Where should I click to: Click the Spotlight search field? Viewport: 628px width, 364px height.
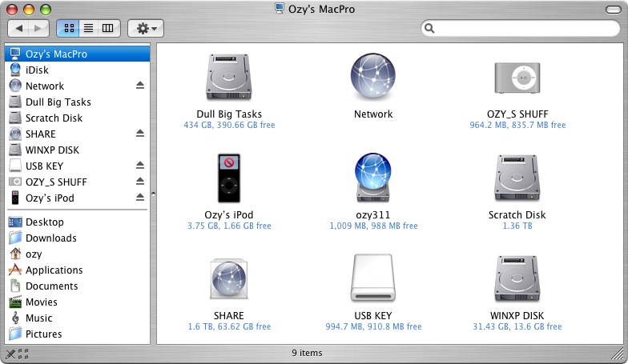pos(521,29)
